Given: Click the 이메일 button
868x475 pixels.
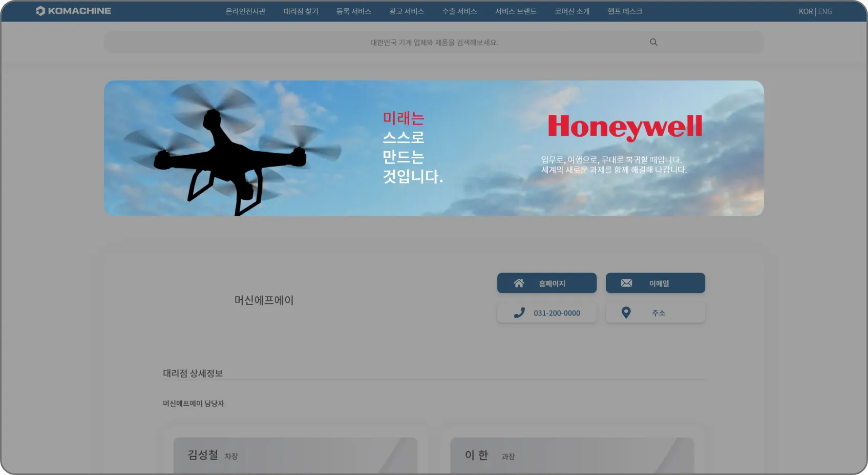Looking at the screenshot, I should pos(655,283).
